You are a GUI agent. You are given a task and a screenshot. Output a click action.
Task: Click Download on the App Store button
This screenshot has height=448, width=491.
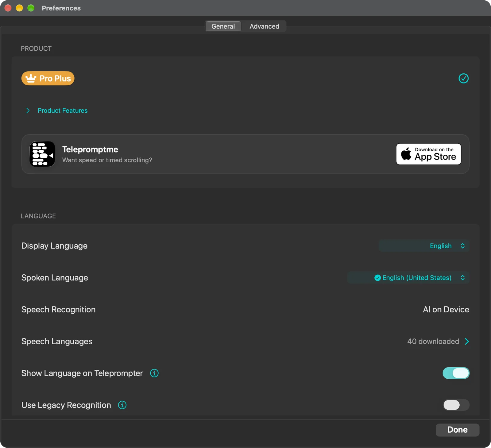point(429,154)
